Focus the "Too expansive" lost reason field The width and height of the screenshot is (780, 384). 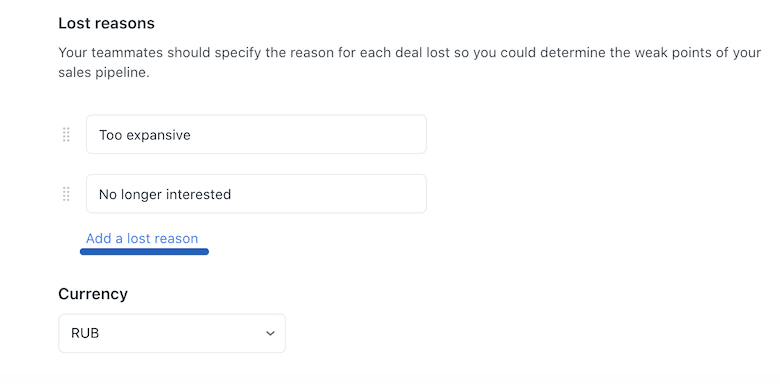coord(256,134)
